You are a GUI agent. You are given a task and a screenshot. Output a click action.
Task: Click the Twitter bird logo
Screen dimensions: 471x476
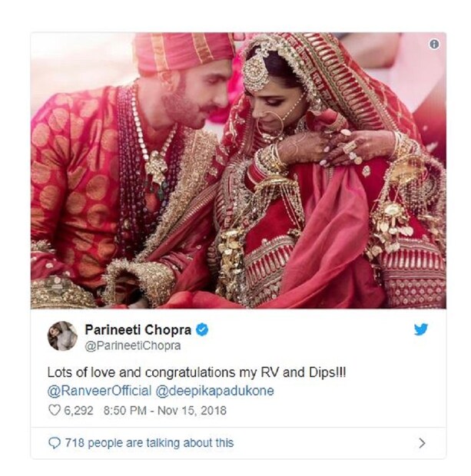[x=421, y=331]
